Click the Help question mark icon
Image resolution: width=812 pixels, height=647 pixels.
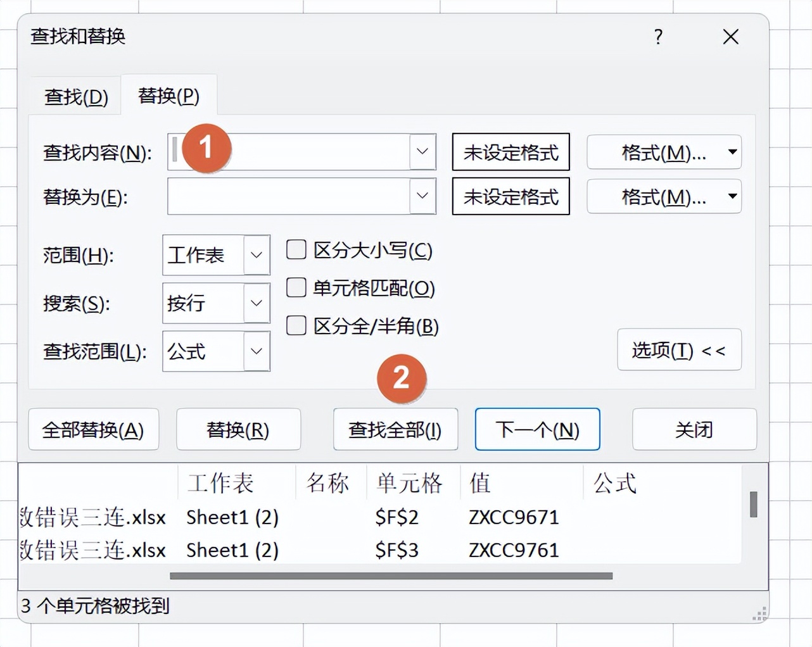(659, 37)
